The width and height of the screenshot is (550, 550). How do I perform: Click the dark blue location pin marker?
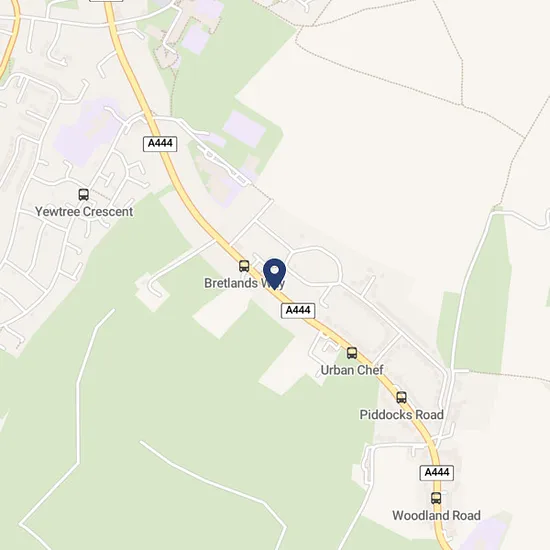[274, 274]
